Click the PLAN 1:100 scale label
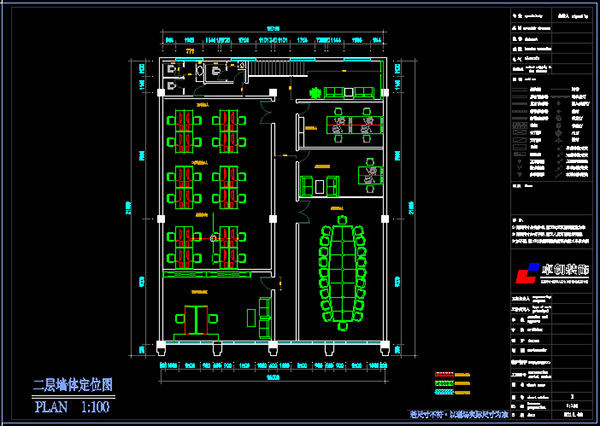Viewport: 600px width, 426px height. coord(71,406)
